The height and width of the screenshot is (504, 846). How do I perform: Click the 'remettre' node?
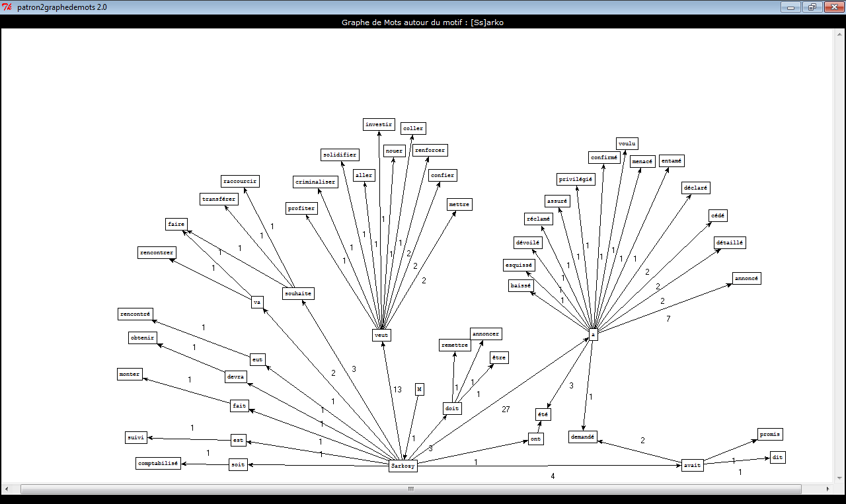455,345
